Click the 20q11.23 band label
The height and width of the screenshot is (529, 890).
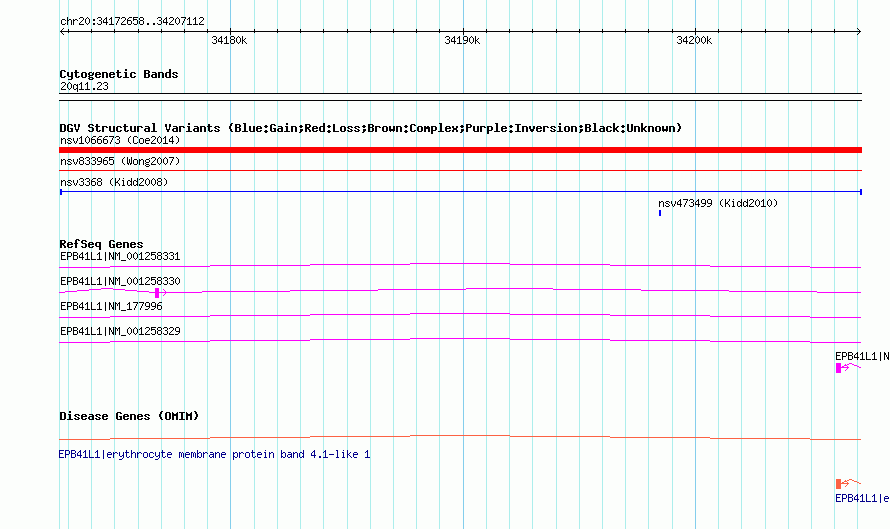coord(84,86)
